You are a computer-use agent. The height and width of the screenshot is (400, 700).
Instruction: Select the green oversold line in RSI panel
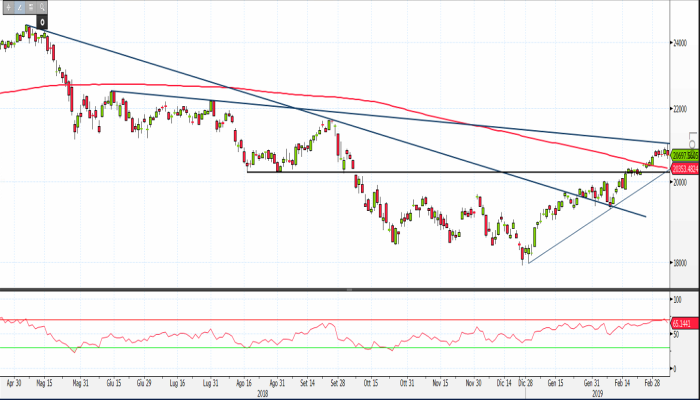[x=300, y=348]
